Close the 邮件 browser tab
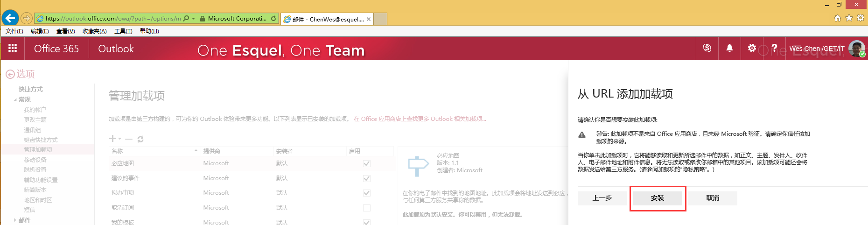The width and height of the screenshot is (868, 225). pyautogui.click(x=369, y=19)
